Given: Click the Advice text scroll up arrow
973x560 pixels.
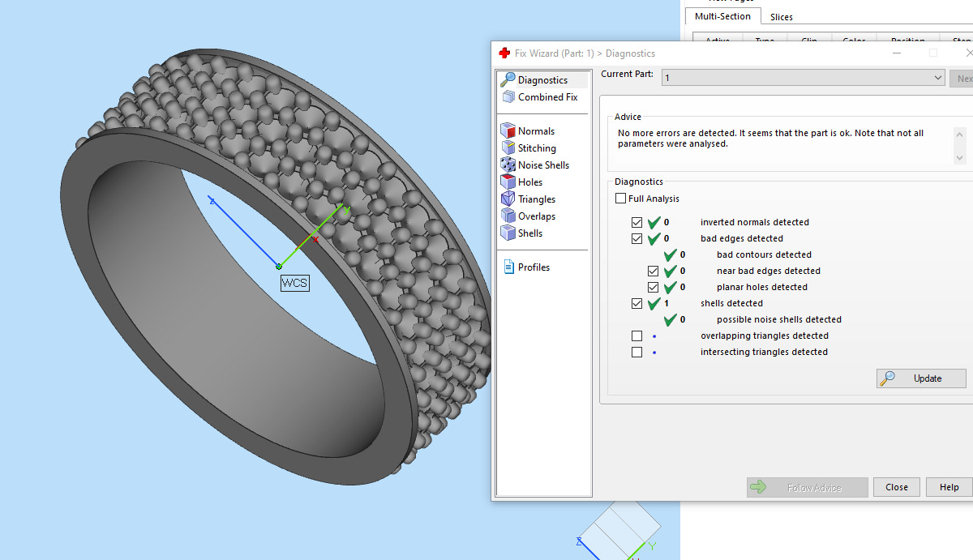Looking at the screenshot, I should pyautogui.click(x=959, y=134).
